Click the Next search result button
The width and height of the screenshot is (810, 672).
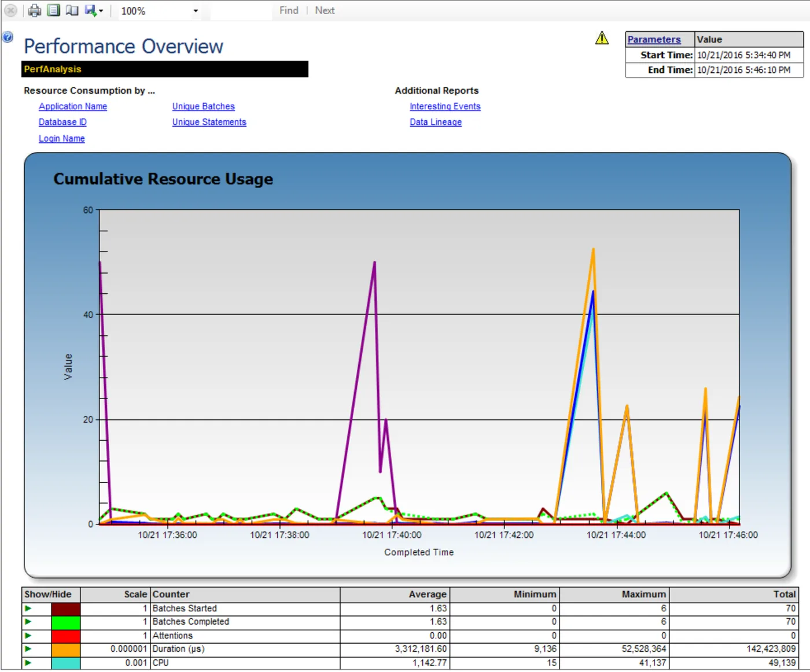click(x=325, y=10)
